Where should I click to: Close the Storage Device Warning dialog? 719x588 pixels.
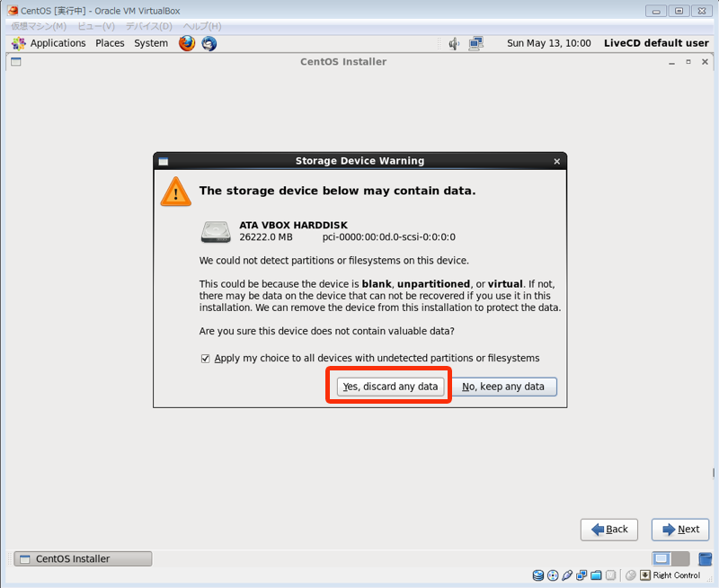coord(557,162)
